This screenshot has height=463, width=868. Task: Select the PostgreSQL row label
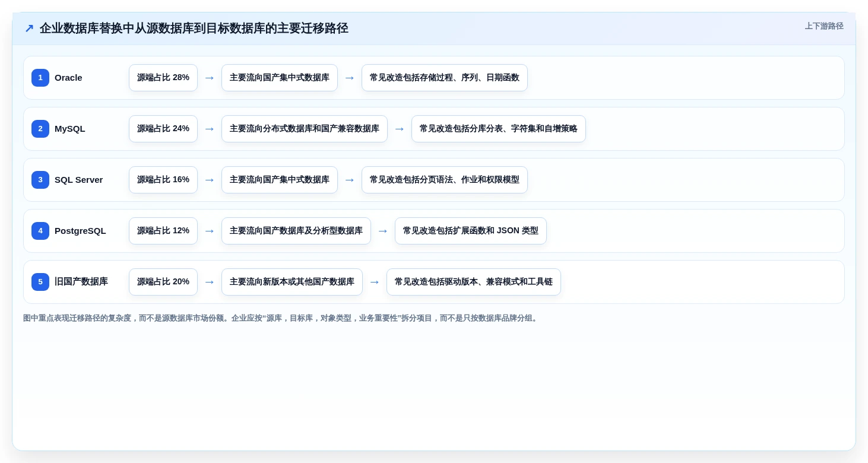point(80,231)
